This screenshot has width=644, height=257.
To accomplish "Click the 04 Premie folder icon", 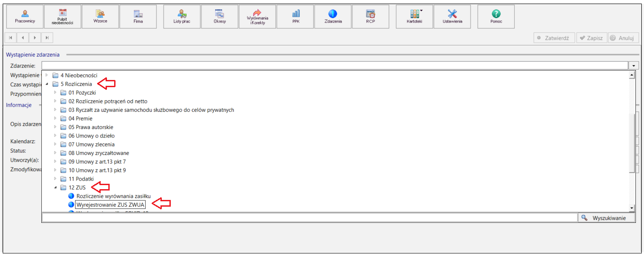I will click(63, 119).
